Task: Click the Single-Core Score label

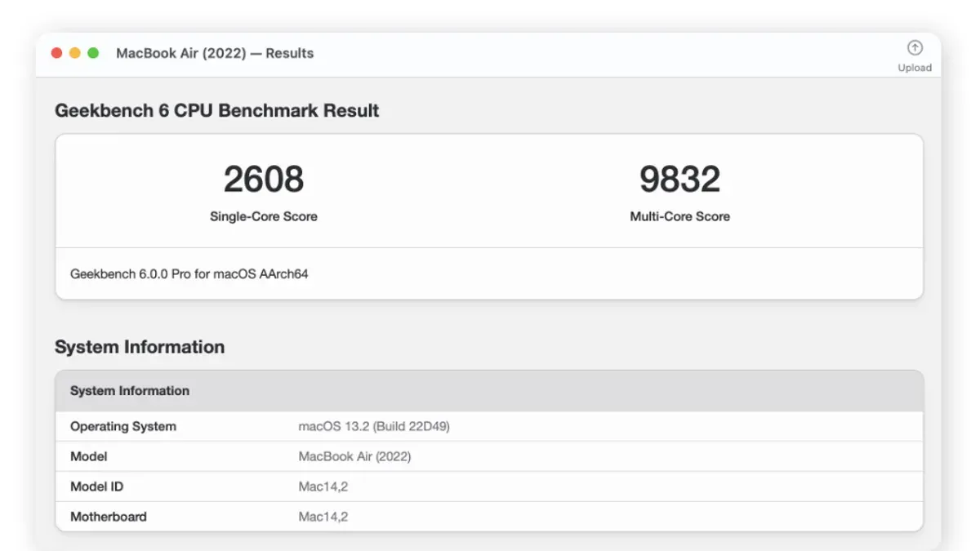Action: pos(264,216)
